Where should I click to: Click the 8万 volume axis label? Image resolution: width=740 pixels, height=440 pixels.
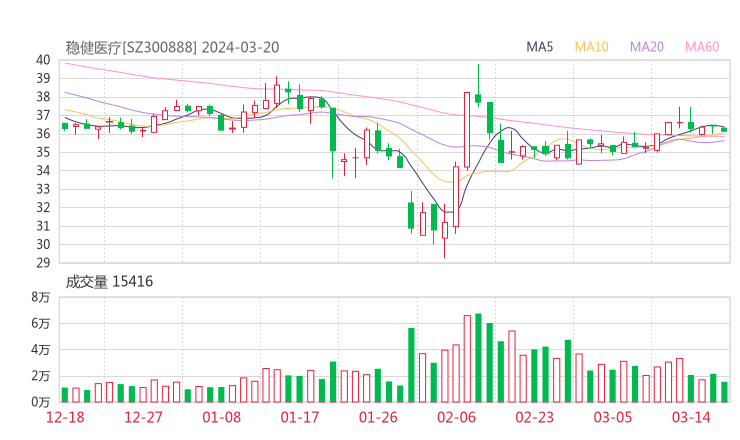pos(41,297)
